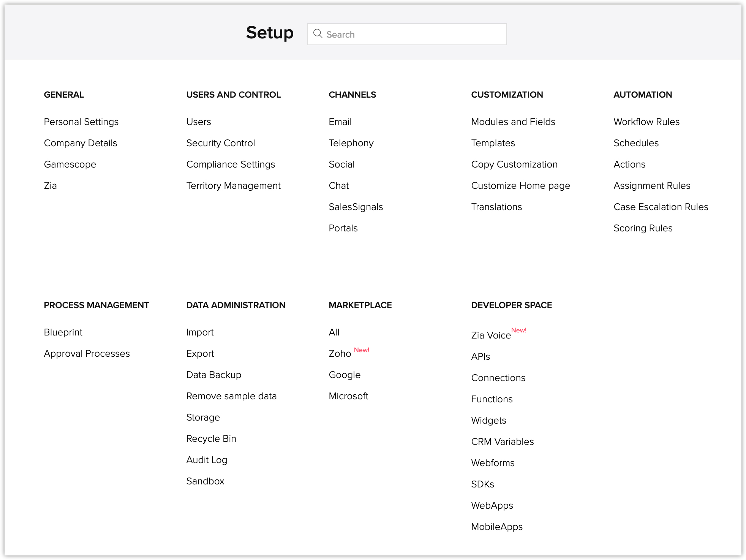Open CRM Variables page
746x560 pixels.
[503, 442]
